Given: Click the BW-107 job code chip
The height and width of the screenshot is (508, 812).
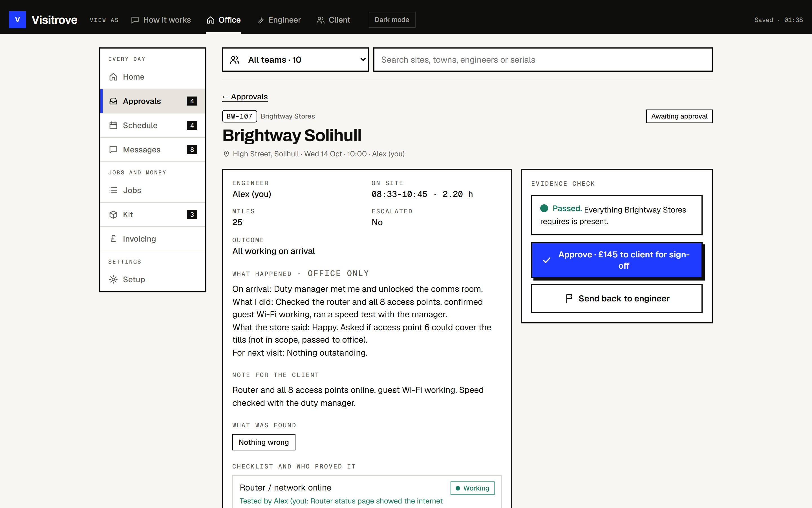Looking at the screenshot, I should click(x=240, y=116).
